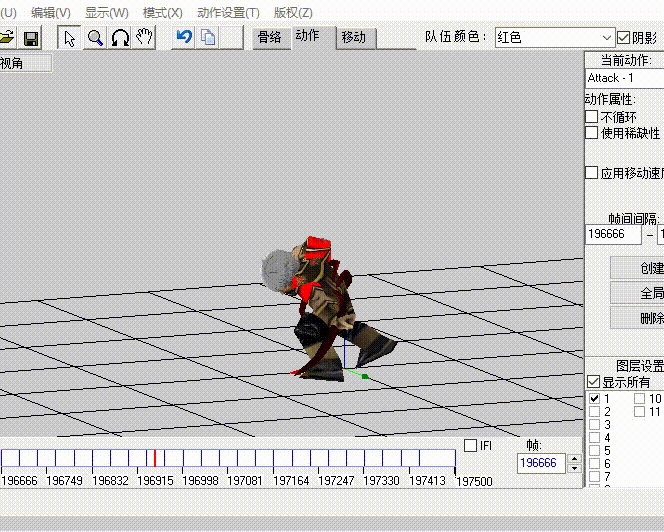Check layer 11 checkbox
The width and height of the screenshot is (664, 532).
(x=639, y=412)
